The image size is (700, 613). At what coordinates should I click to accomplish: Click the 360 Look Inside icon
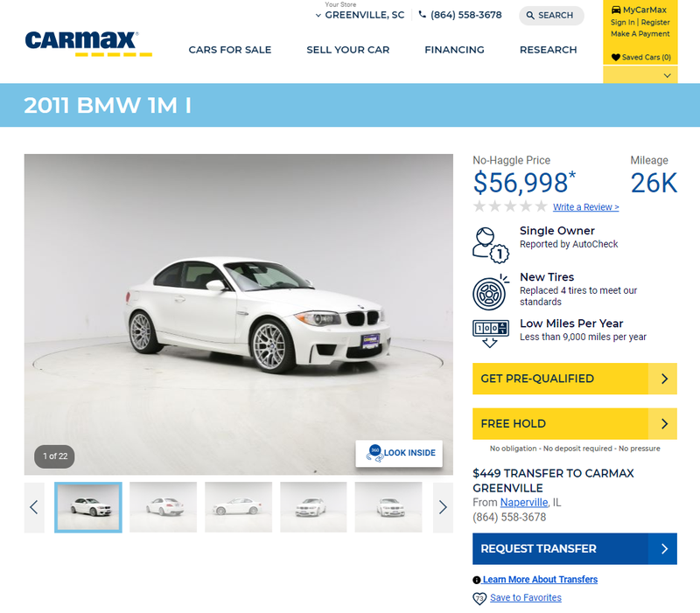click(374, 453)
